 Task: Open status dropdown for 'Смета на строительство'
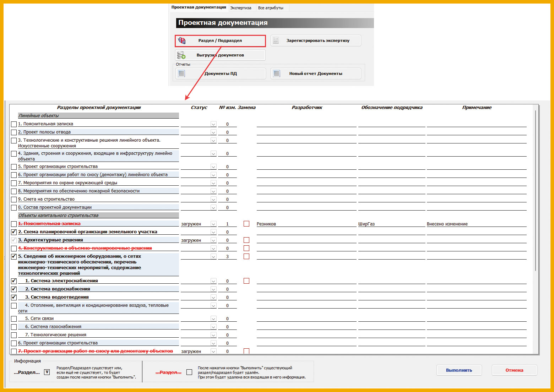coord(213,200)
